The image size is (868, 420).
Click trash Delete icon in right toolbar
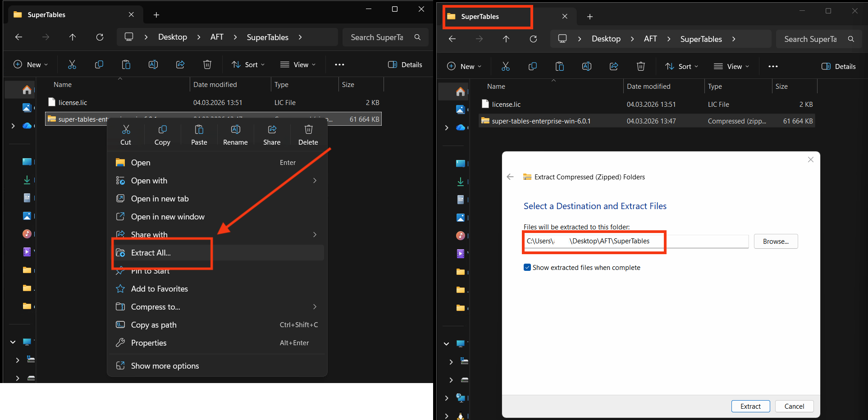[640, 67]
